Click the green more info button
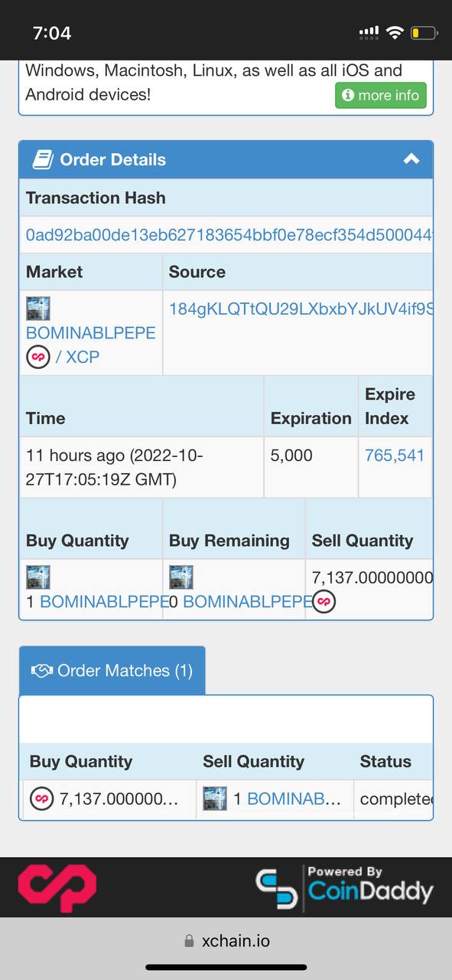The width and height of the screenshot is (452, 980). [x=381, y=96]
